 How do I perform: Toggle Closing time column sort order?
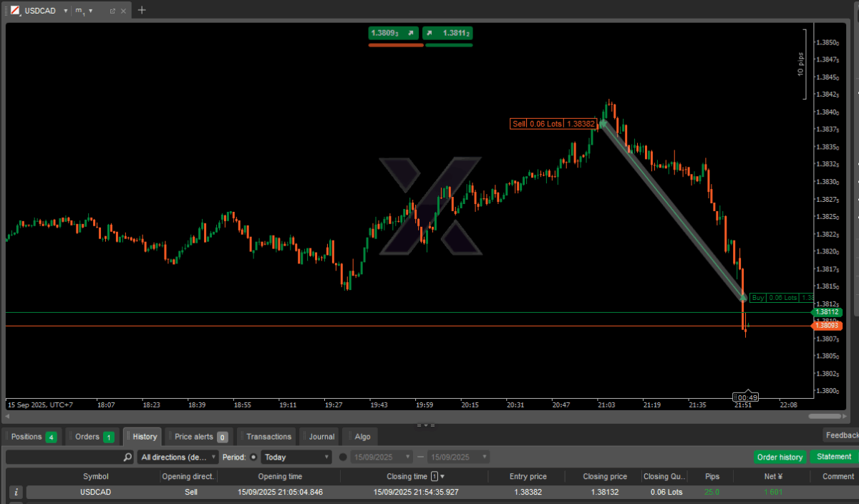click(442, 476)
